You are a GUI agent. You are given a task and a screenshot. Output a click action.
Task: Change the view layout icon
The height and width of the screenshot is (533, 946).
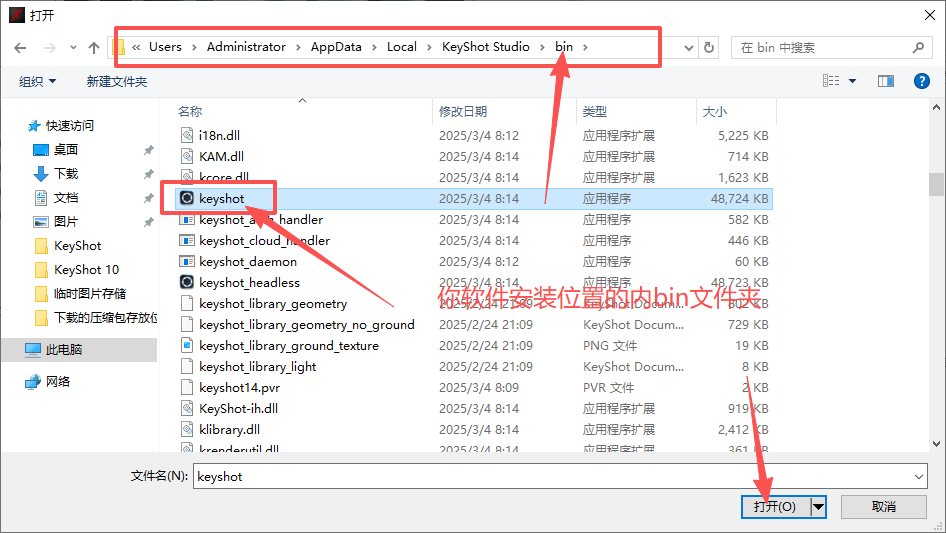[x=831, y=81]
